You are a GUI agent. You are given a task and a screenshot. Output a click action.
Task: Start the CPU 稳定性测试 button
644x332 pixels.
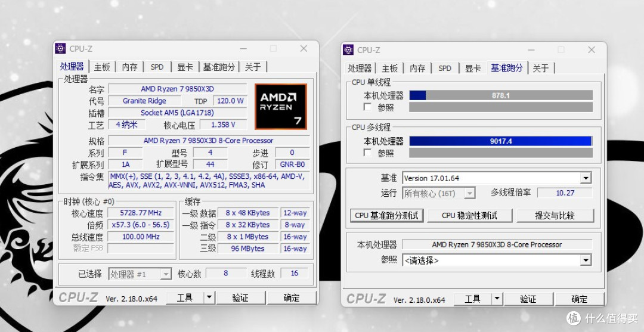pyautogui.click(x=469, y=215)
